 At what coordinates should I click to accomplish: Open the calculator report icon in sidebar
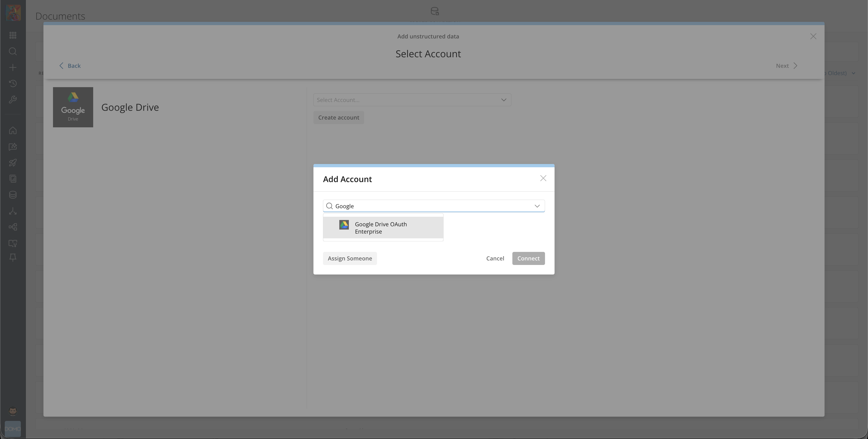13,179
